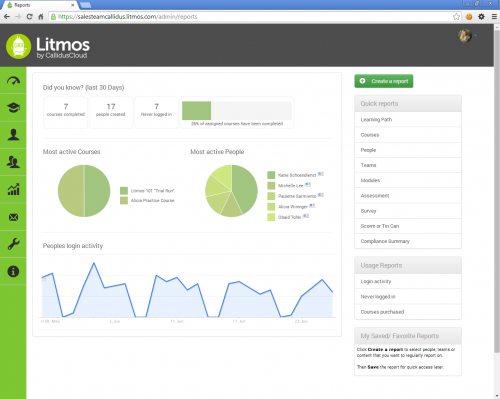This screenshot has width=500, height=399.
Task: Open a new browser tab
Action: pos(86,5)
